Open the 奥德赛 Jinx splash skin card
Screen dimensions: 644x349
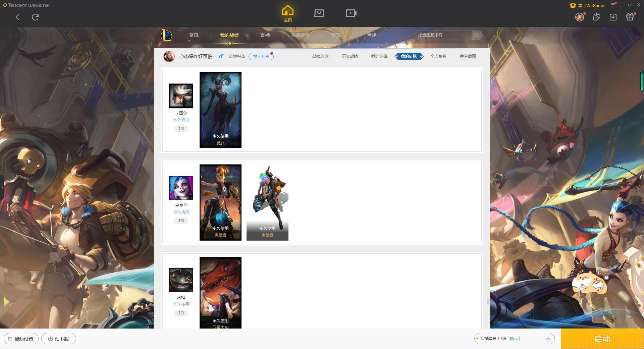220,202
